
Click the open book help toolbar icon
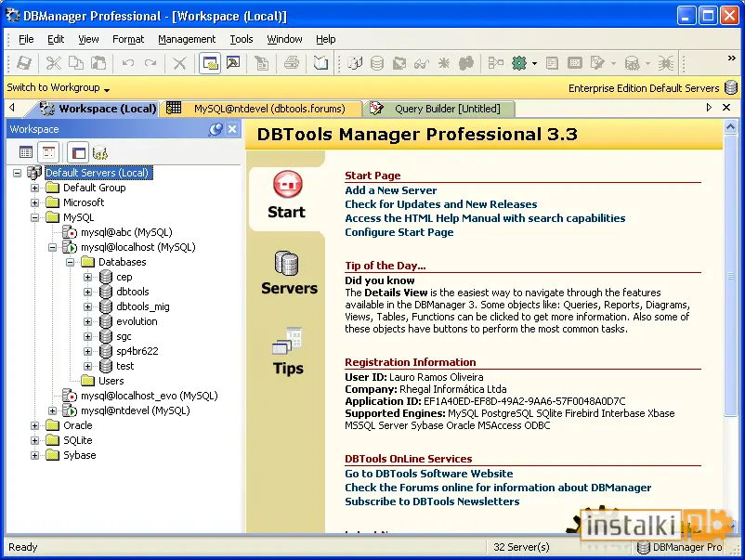[x=320, y=63]
